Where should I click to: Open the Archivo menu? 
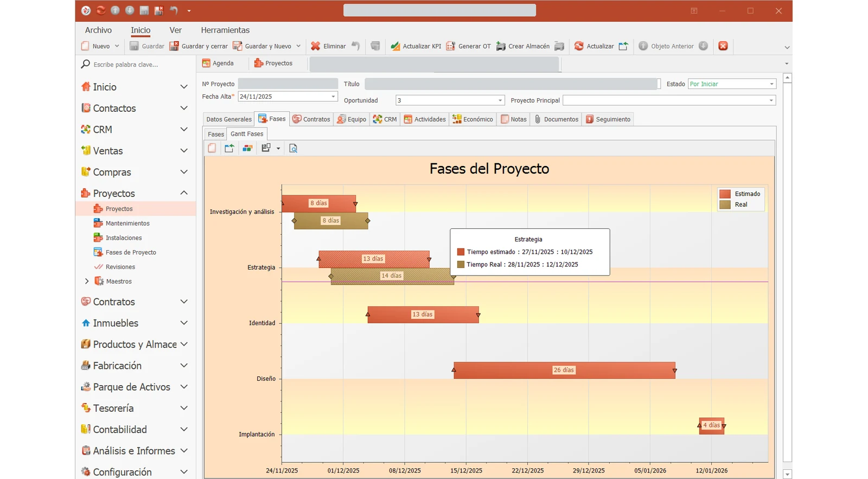click(98, 30)
